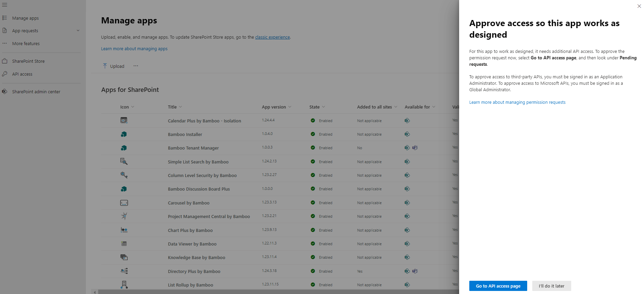644x294 pixels.
Task: Click the 'Yes' added-to-all-sites value for Directory Plus
Action: pyautogui.click(x=360, y=271)
